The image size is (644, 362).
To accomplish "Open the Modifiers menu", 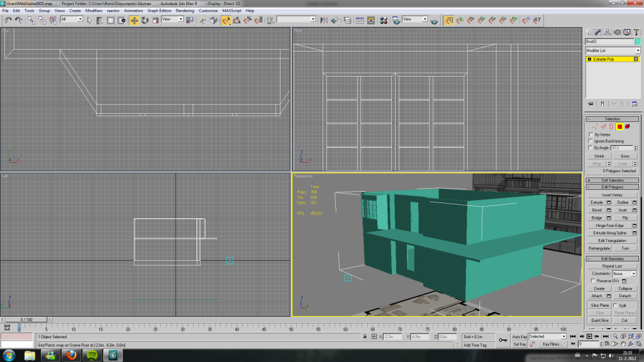I will pyautogui.click(x=94, y=11).
